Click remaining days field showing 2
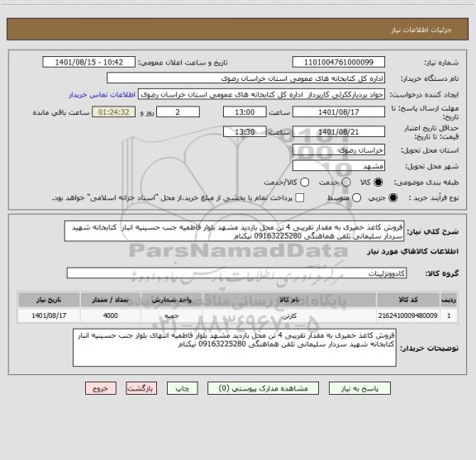476x460 pixels. coord(178,112)
